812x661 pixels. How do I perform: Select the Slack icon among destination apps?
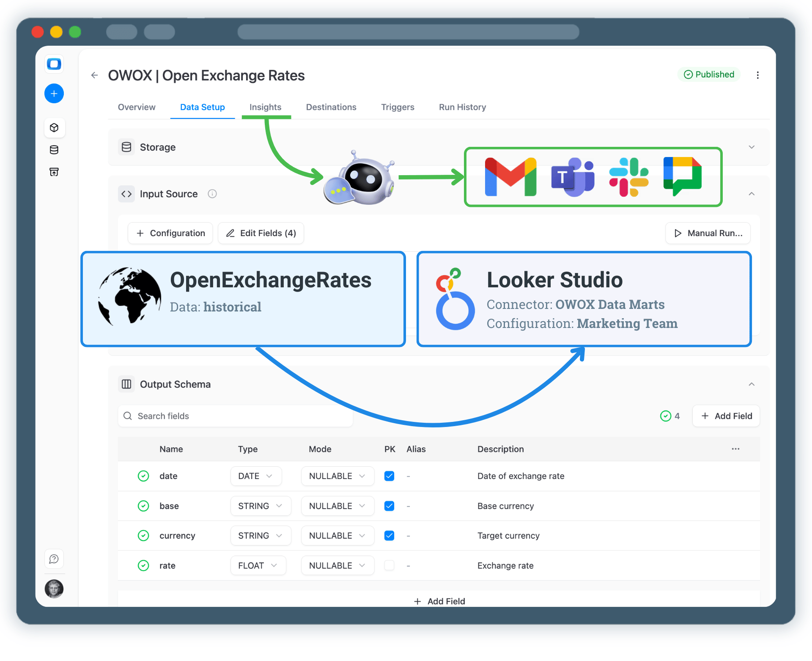click(x=629, y=176)
